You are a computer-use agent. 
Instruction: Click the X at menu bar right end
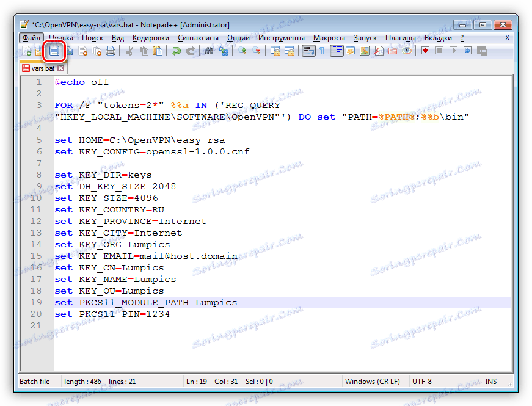(507, 38)
